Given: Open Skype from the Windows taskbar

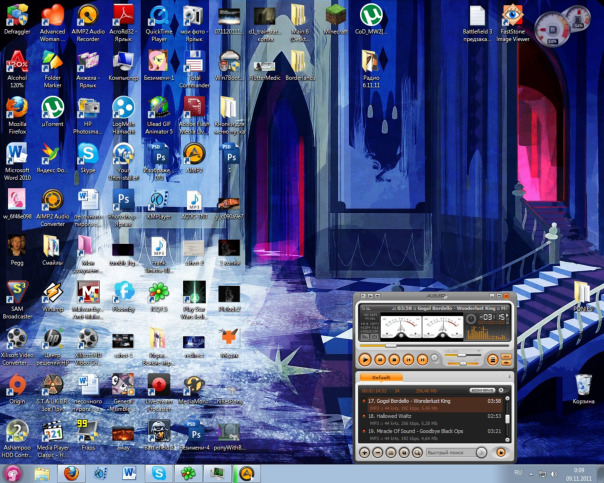Looking at the screenshot, I should point(158,472).
